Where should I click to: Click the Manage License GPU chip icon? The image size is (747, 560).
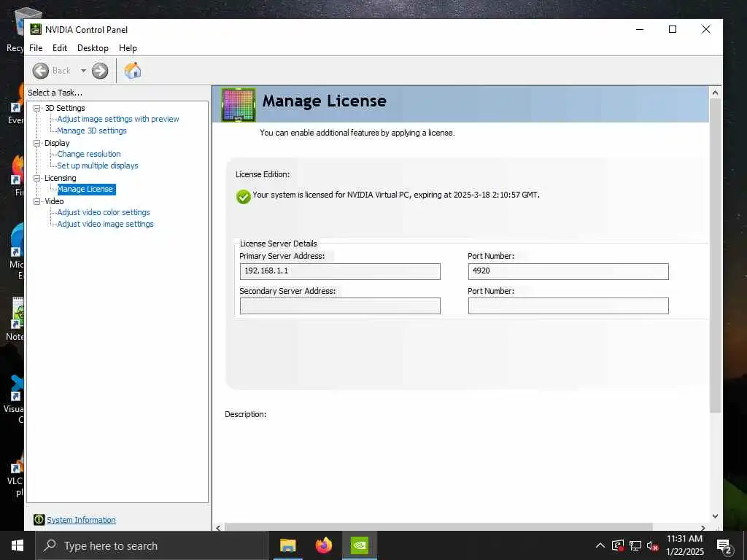point(239,105)
